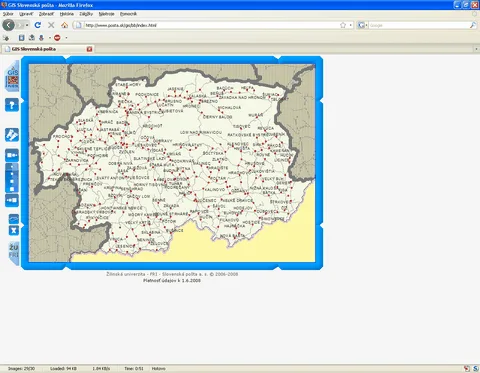
Task: Click the blue square extension toolbar icon
Action: 21,38
